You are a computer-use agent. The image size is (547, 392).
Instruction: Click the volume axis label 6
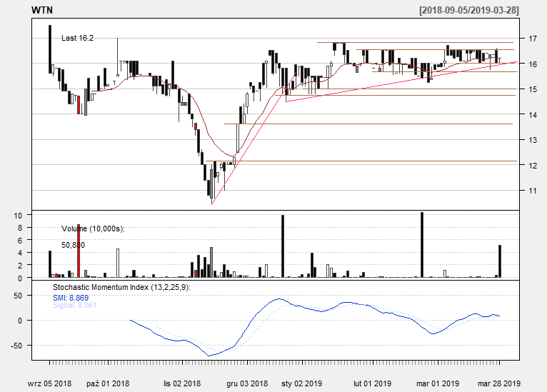click(20, 241)
